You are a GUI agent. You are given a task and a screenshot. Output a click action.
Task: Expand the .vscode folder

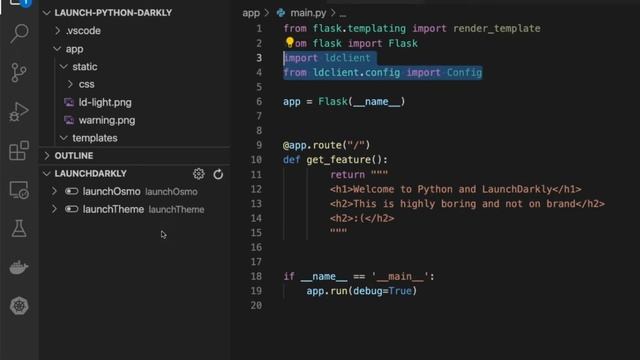coord(57,31)
